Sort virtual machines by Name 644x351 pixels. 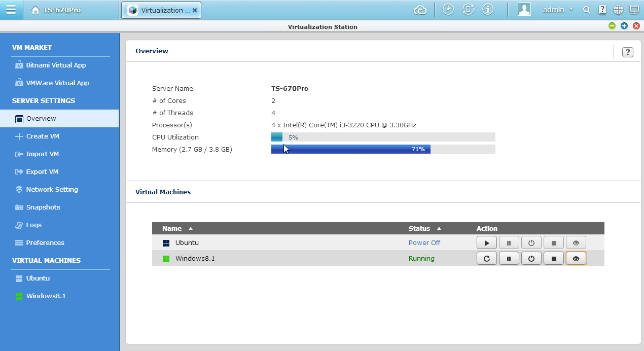pos(177,228)
